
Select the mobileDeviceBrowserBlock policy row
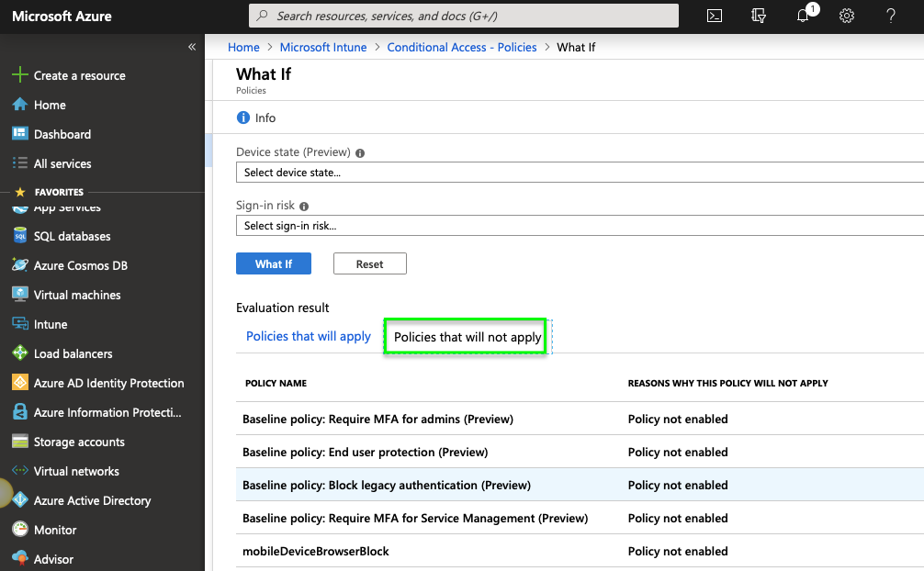tap(580, 551)
